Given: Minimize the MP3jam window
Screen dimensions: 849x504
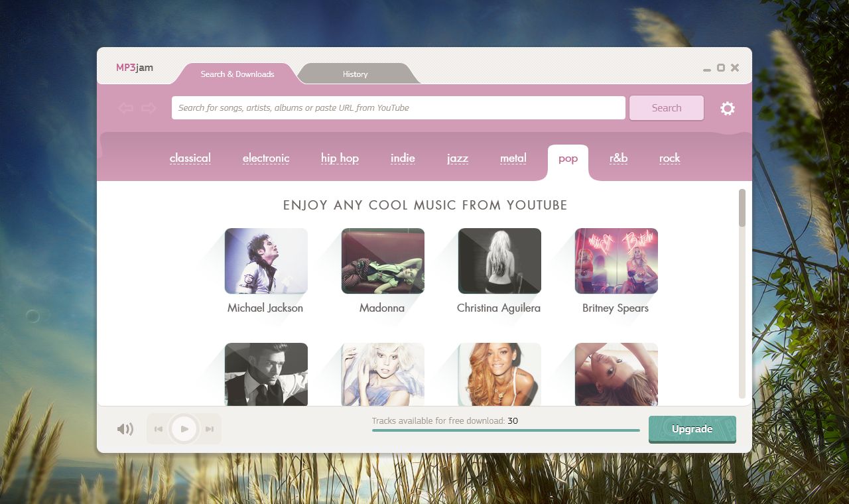Looking at the screenshot, I should tap(707, 69).
